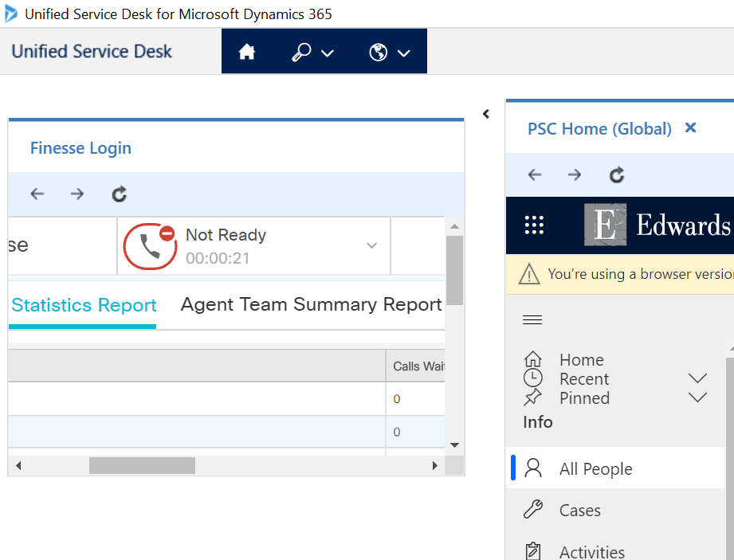Image resolution: width=734 pixels, height=560 pixels.
Task: Click the horizontal scrollbar below the report
Action: (x=143, y=464)
